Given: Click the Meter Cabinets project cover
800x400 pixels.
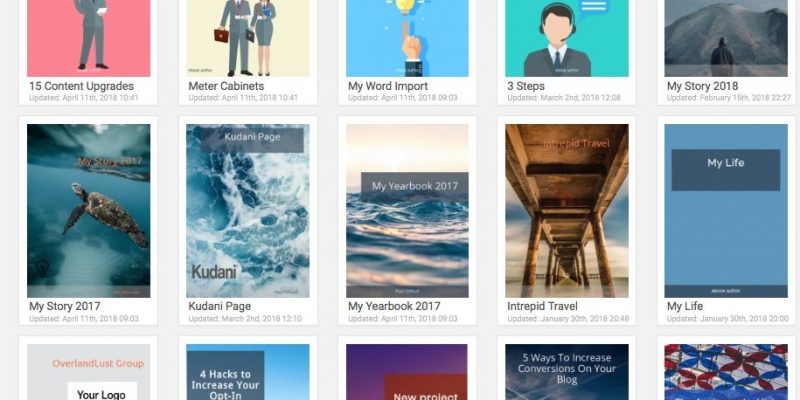Looking at the screenshot, I should coord(247,38).
